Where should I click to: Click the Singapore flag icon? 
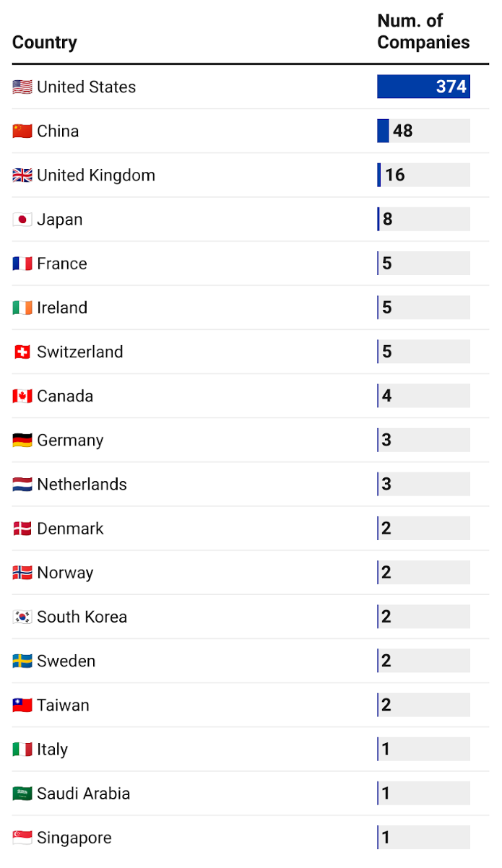(x=22, y=838)
